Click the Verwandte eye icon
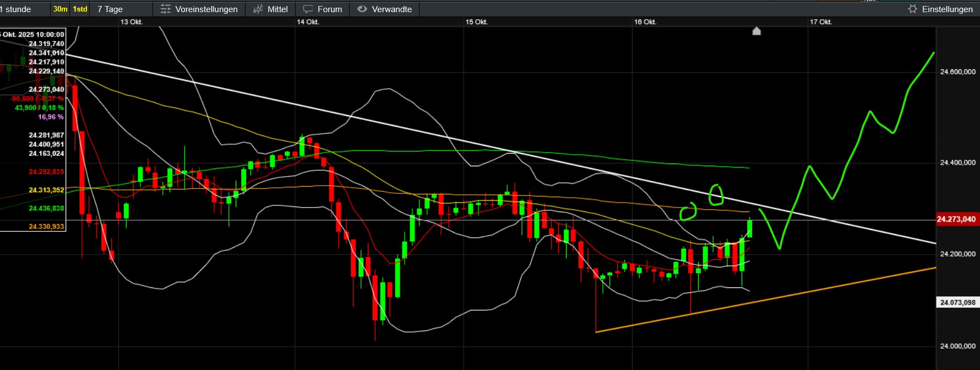The width and height of the screenshot is (980, 370). point(362,9)
